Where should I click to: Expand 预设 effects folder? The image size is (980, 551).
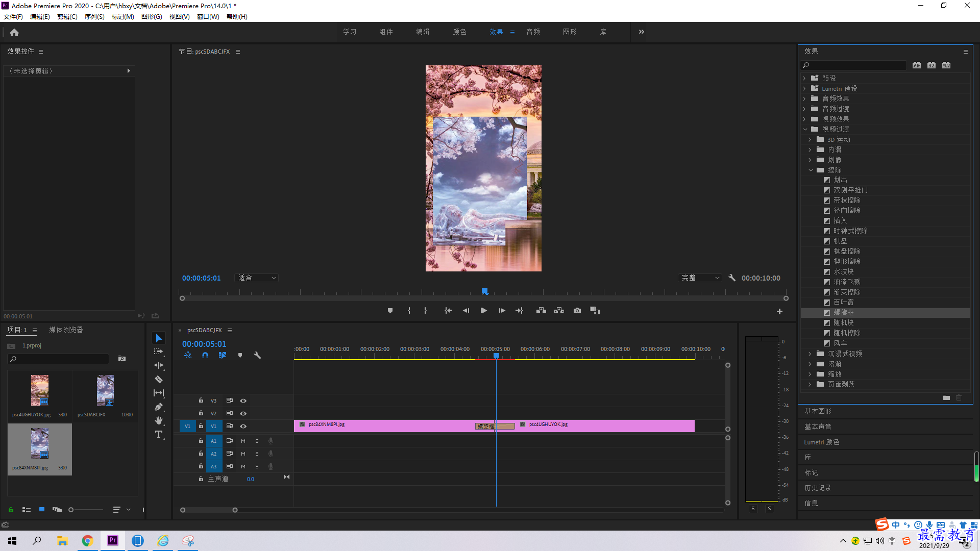tap(804, 78)
